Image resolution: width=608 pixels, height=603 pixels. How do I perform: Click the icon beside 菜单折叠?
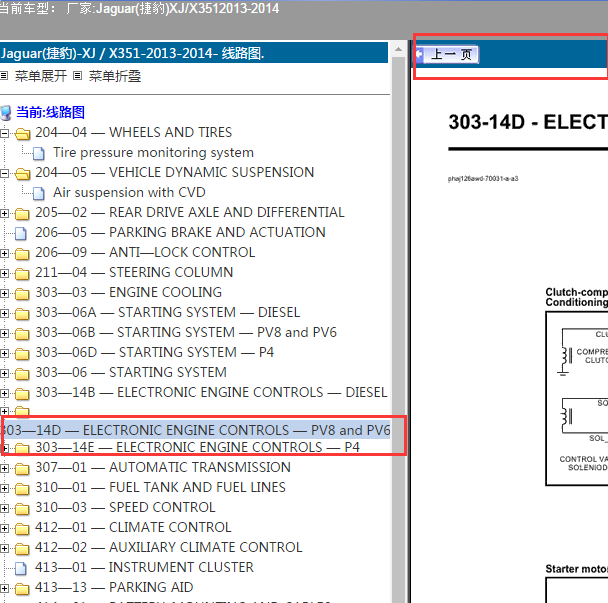pyautogui.click(x=78, y=76)
